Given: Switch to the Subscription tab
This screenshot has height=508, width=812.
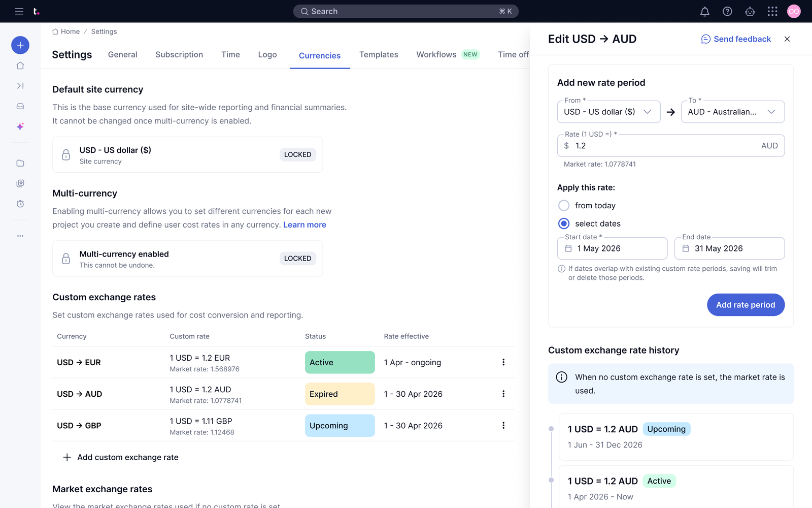Looking at the screenshot, I should [x=179, y=54].
